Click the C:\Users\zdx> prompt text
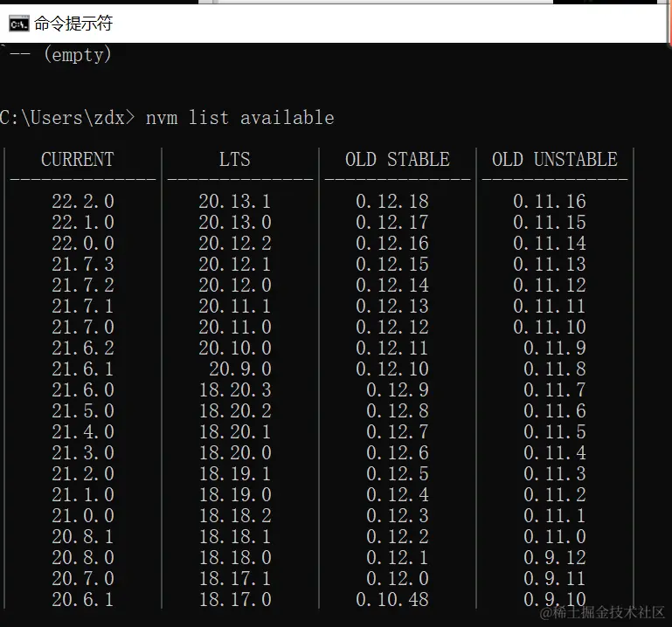Screen dimensions: 672x627 (67, 118)
